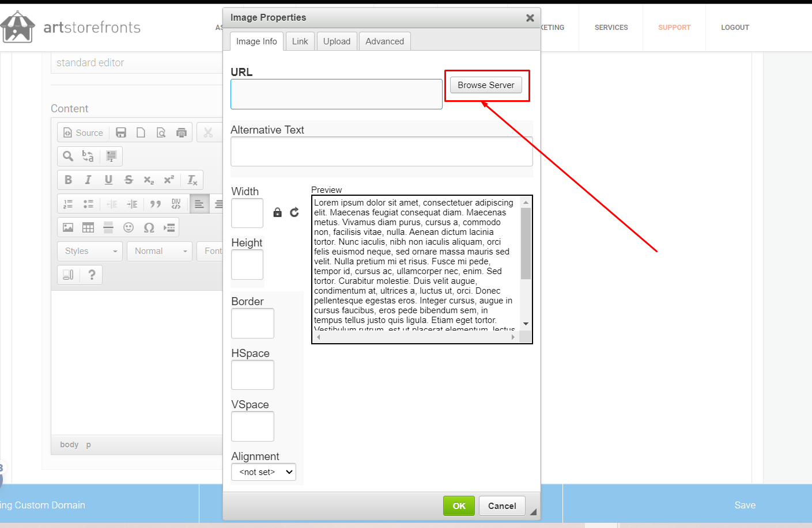Select the Align Left icon

pos(199,204)
